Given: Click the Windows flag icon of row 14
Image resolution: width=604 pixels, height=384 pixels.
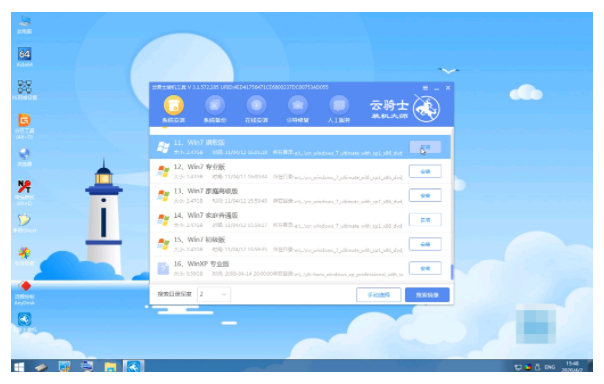Looking at the screenshot, I should pyautogui.click(x=163, y=220).
